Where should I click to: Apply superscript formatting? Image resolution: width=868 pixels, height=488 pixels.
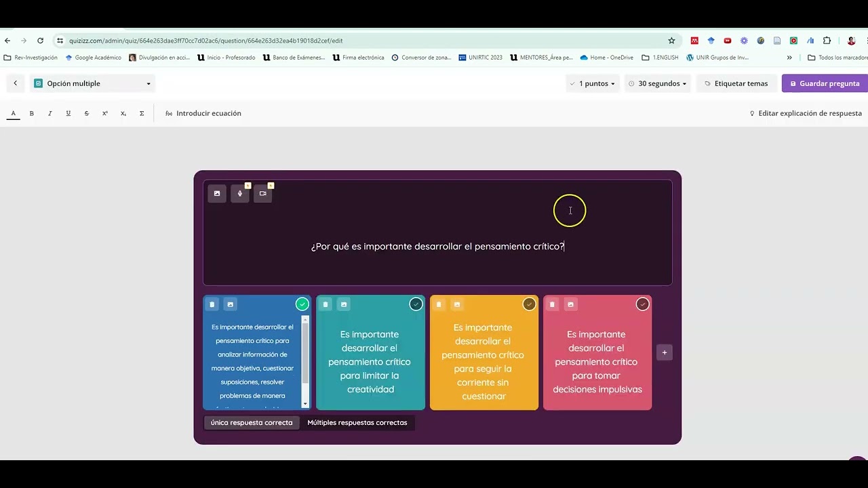(105, 113)
